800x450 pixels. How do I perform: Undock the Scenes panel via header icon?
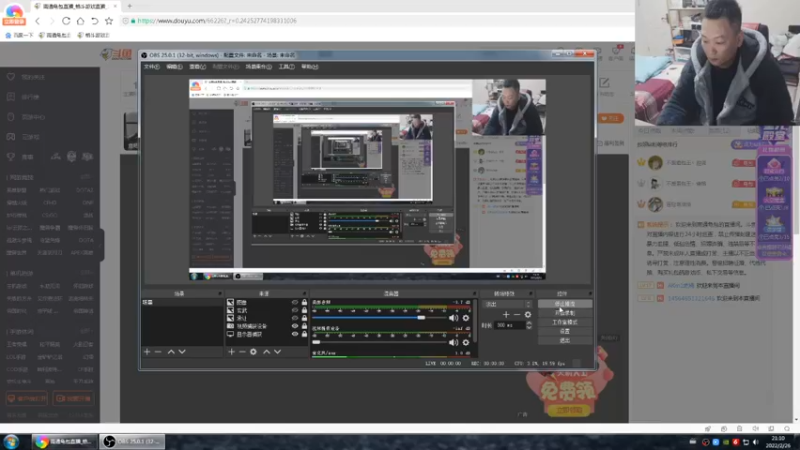pos(220,294)
